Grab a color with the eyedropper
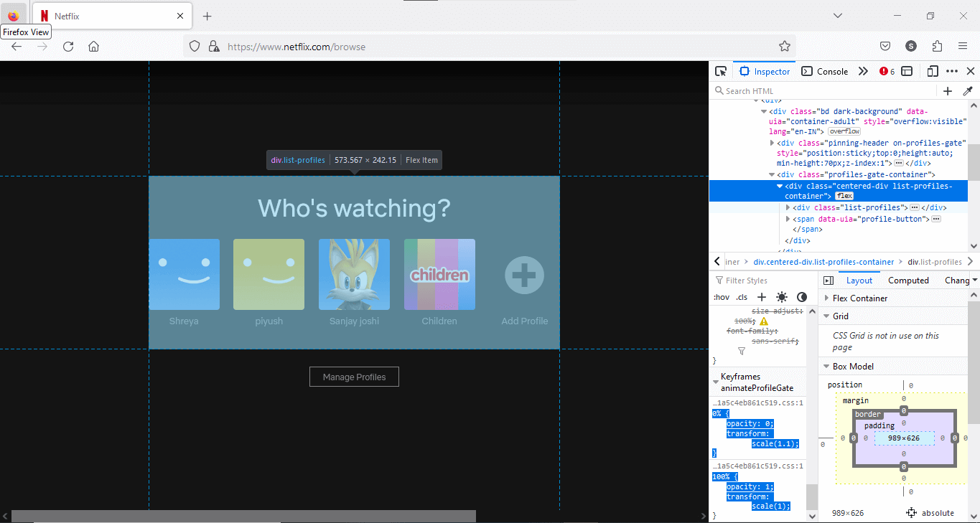 (967, 91)
